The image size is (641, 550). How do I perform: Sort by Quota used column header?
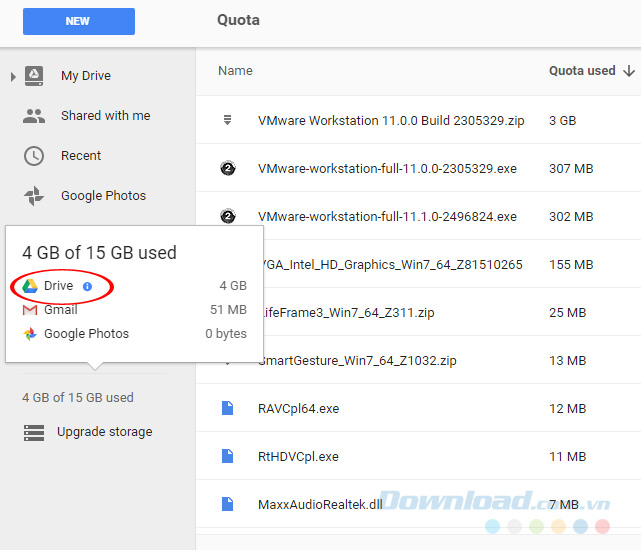(582, 71)
